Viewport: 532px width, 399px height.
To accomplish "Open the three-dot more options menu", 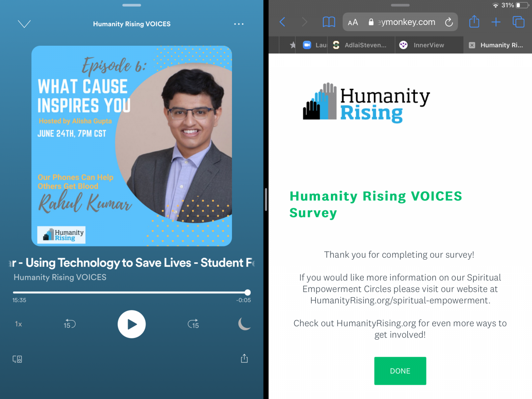I will [x=239, y=24].
